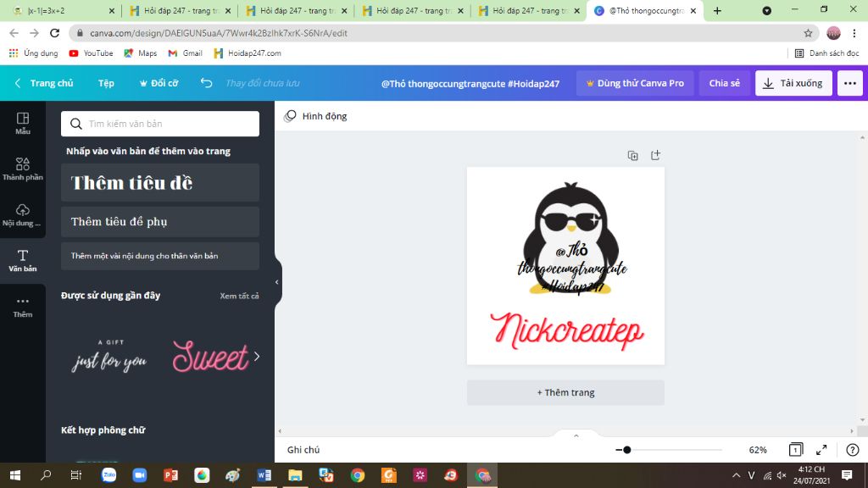Open the Chrome three-dot menu
The width and height of the screenshot is (868, 488).
pos(854,33)
